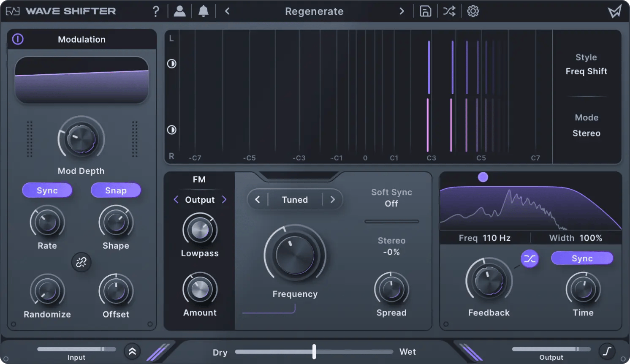Toggle the modulation Sync button
Screen dimensions: 630x364
tap(47, 190)
